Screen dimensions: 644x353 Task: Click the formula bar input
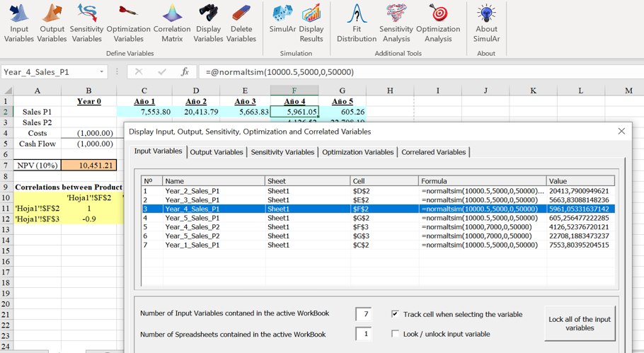pos(420,72)
